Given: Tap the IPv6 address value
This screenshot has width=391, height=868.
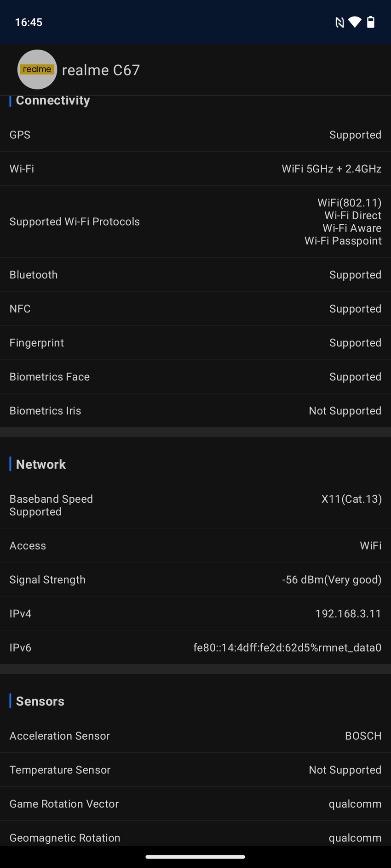Looking at the screenshot, I should pos(287,648).
